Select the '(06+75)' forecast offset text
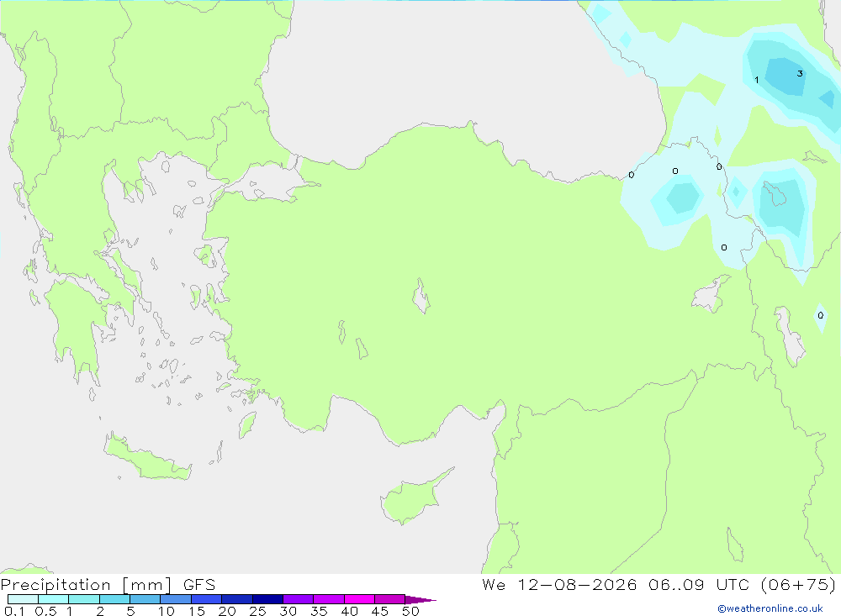The width and height of the screenshot is (841, 616). coord(799,585)
